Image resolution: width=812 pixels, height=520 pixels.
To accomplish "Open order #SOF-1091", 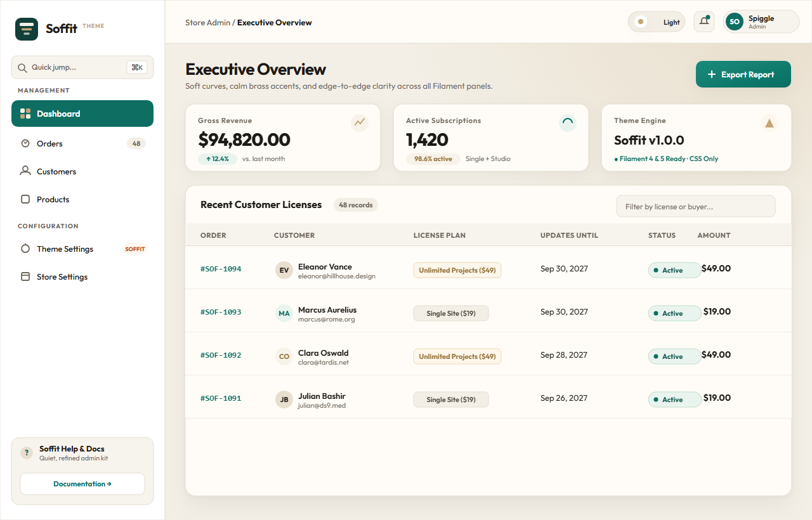I will coord(221,398).
